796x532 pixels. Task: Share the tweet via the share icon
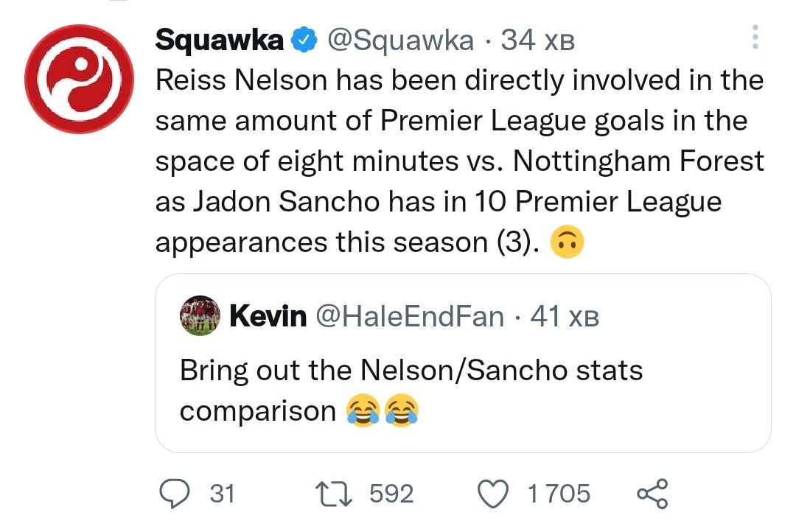[652, 493]
